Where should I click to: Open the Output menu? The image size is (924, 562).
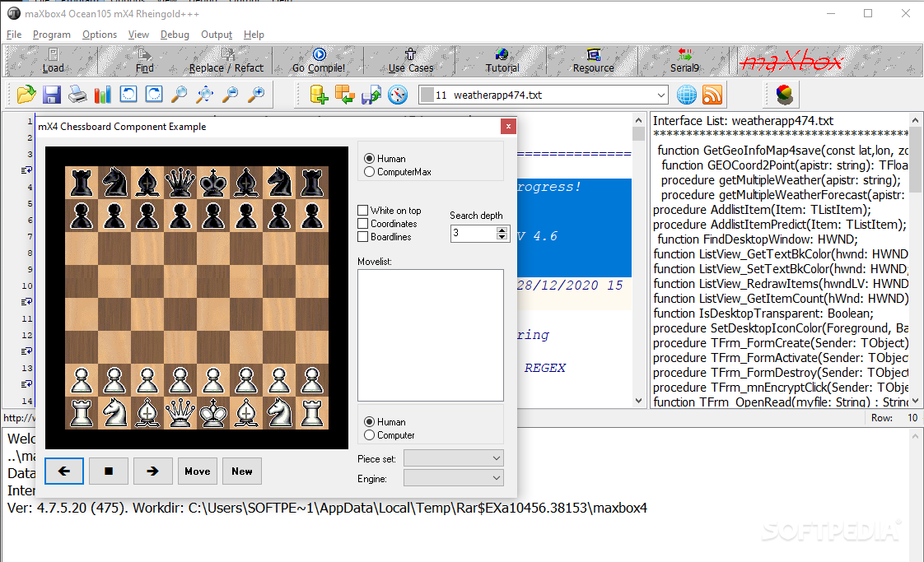click(x=217, y=35)
